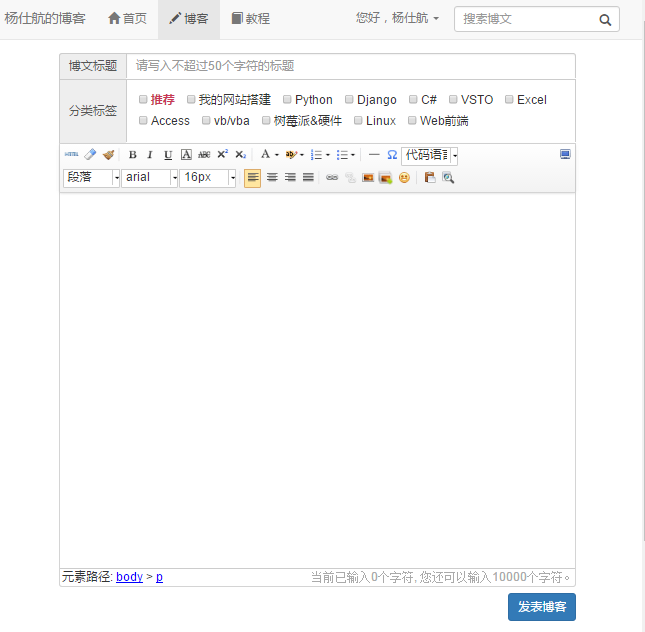The width and height of the screenshot is (645, 632).
Task: Insert a hyperlink
Action: point(332,177)
